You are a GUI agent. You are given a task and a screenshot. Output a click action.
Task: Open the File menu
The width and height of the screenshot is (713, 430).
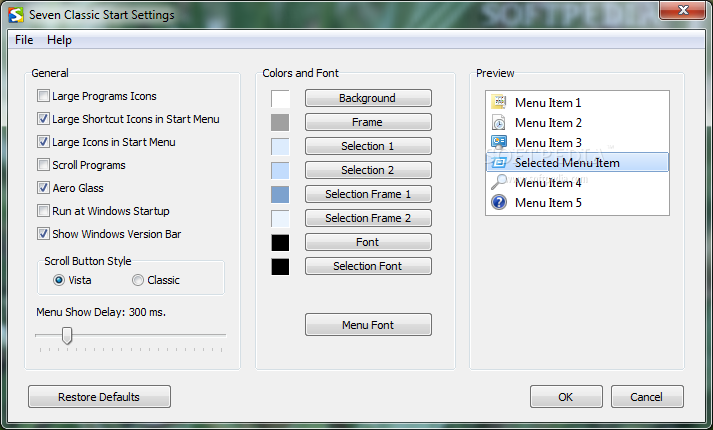coord(24,40)
